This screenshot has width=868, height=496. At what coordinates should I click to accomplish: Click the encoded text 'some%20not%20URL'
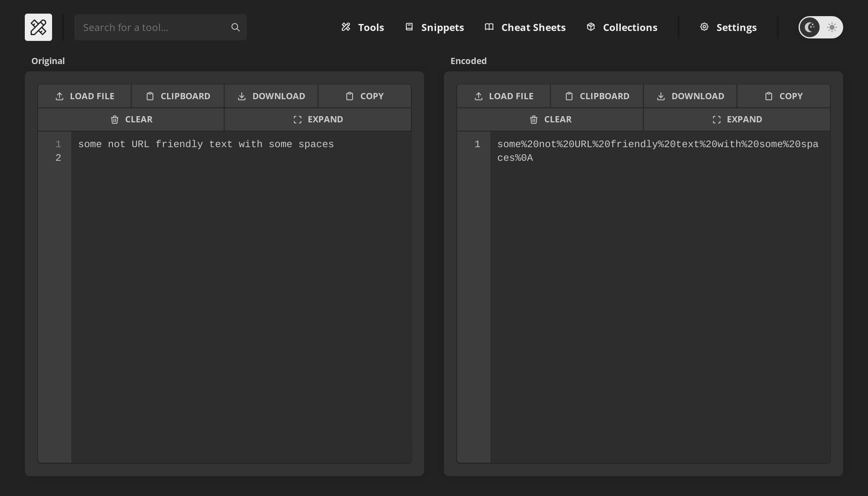(x=545, y=144)
